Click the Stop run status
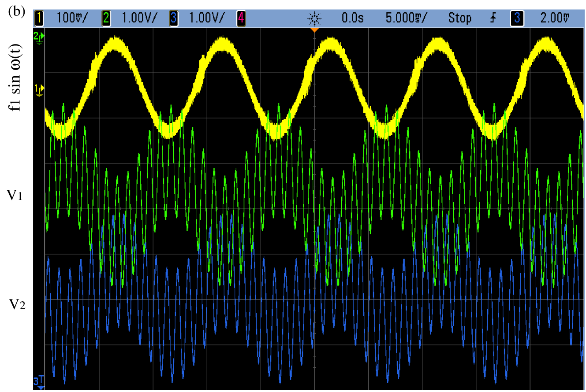This screenshot has width=586, height=392. (460, 18)
